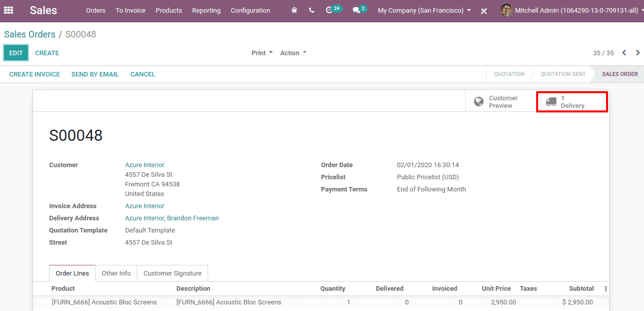Open the apps grid menu icon
644x311 pixels.
click(x=9, y=10)
